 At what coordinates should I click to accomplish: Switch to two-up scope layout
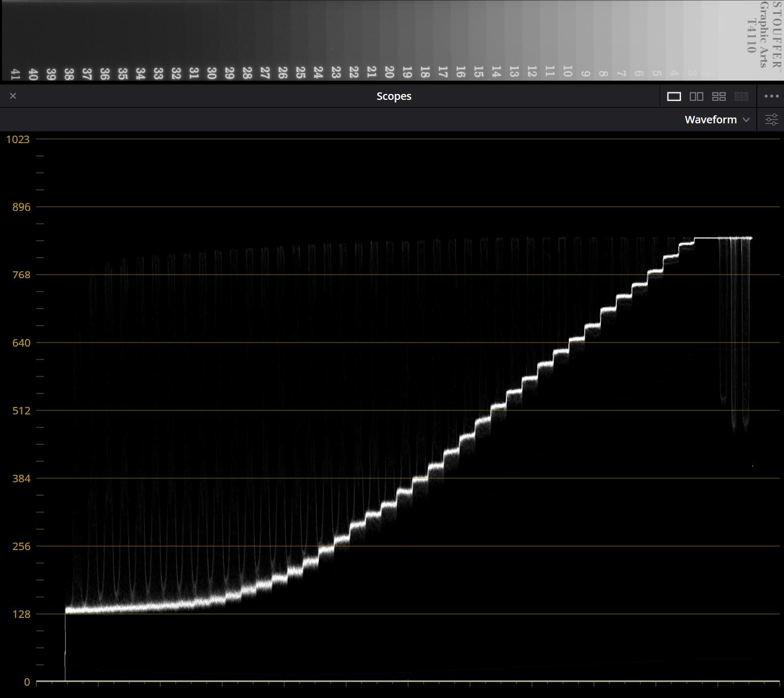point(696,96)
